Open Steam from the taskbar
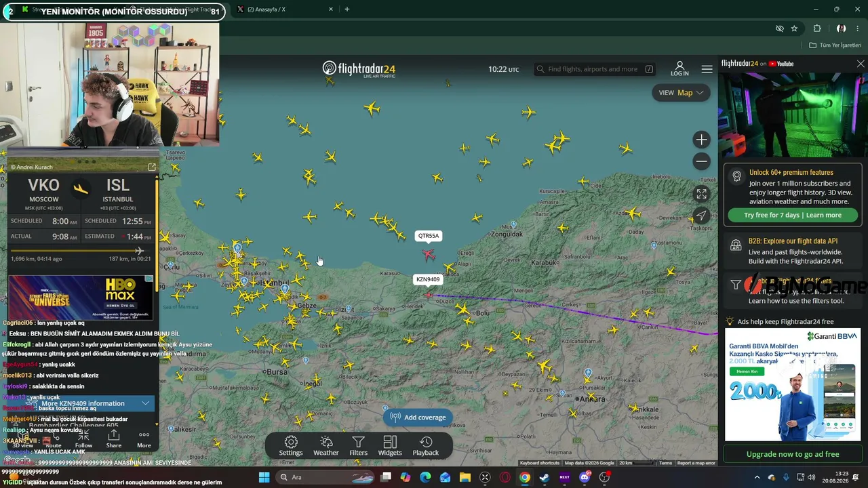Screen dimensions: 868x488 pyautogui.click(x=545, y=477)
